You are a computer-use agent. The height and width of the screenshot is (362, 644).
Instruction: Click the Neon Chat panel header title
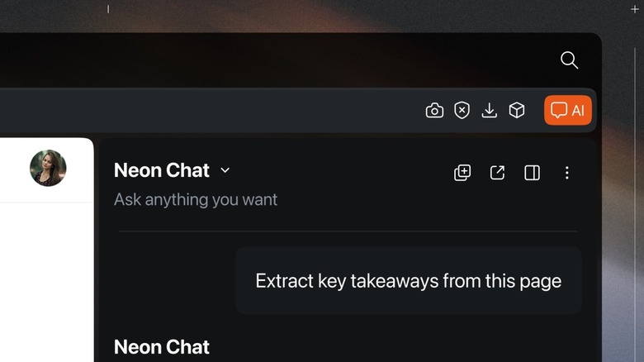click(162, 170)
